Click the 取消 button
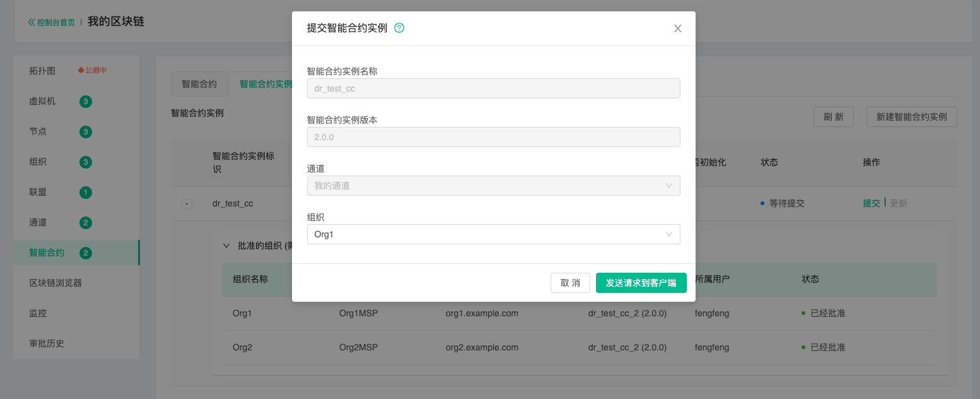This screenshot has width=980, height=399. point(570,283)
